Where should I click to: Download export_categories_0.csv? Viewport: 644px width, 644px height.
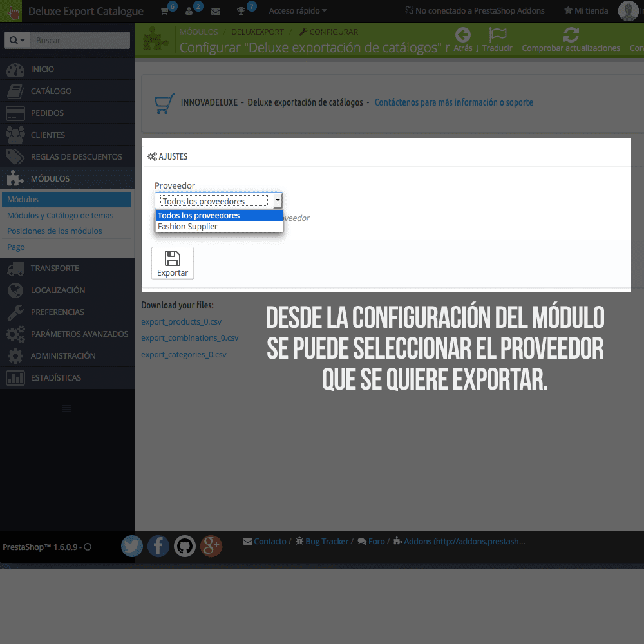[x=184, y=354]
